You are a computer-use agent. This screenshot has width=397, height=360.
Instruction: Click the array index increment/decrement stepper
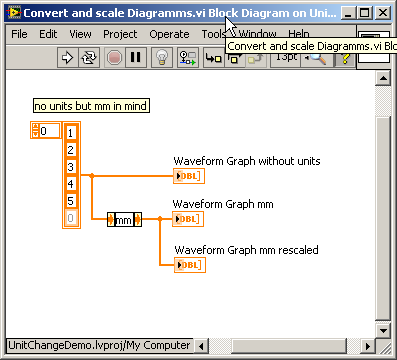35,130
